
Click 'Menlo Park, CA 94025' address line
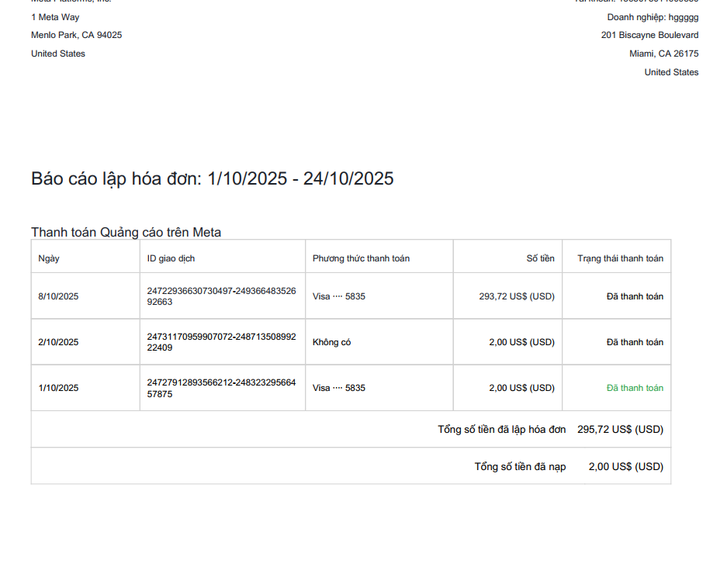tap(77, 35)
